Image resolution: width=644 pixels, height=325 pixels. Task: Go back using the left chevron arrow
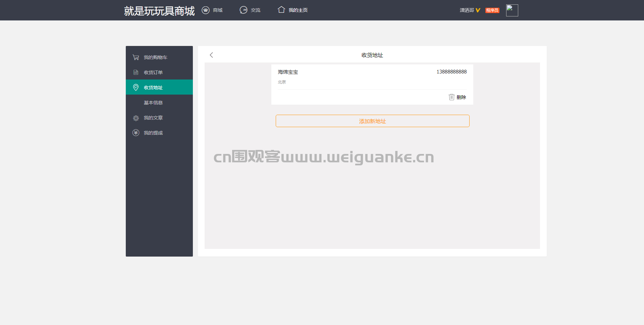(x=211, y=55)
